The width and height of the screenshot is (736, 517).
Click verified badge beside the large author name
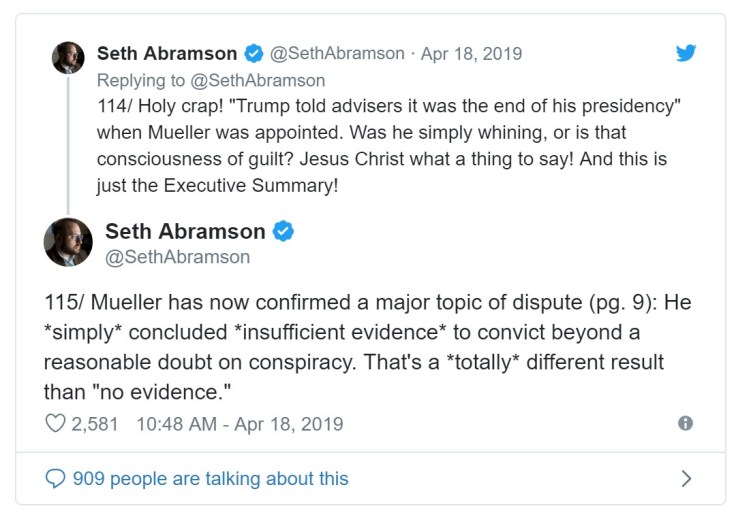click(284, 231)
